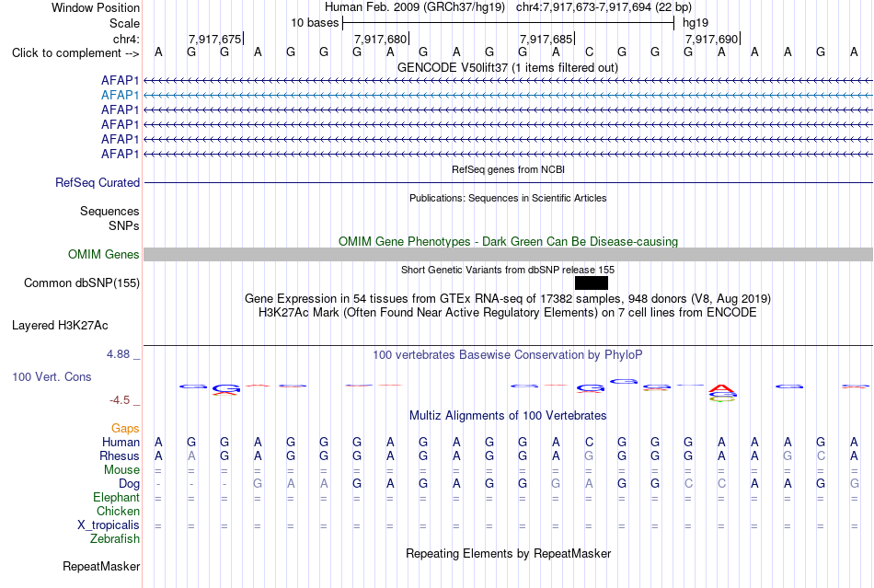The image size is (874, 588).
Task: Click the Sequences subtrack label
Action: (109, 212)
